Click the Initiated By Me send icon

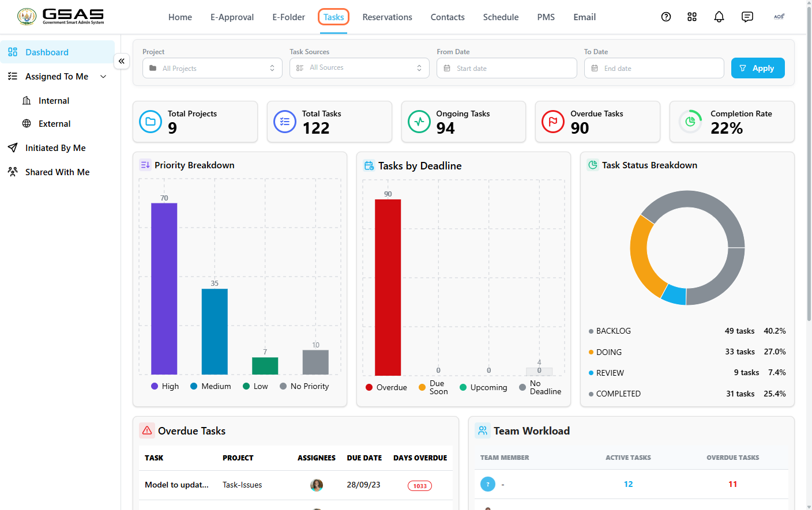click(13, 148)
